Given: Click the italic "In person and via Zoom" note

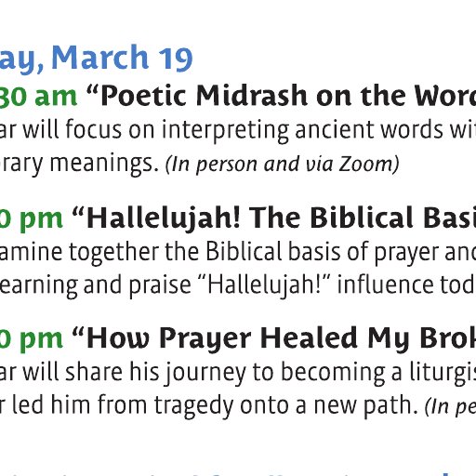Looking at the screenshot, I should tap(283, 165).
